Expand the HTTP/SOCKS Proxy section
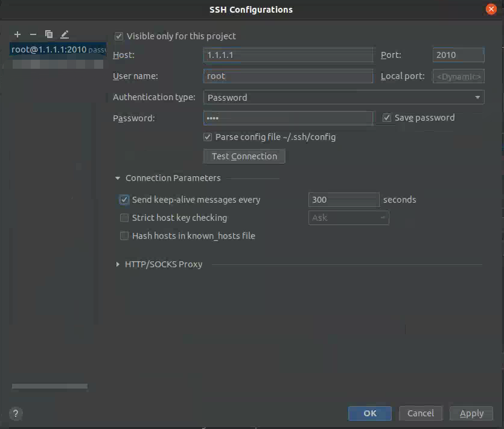 (x=118, y=264)
